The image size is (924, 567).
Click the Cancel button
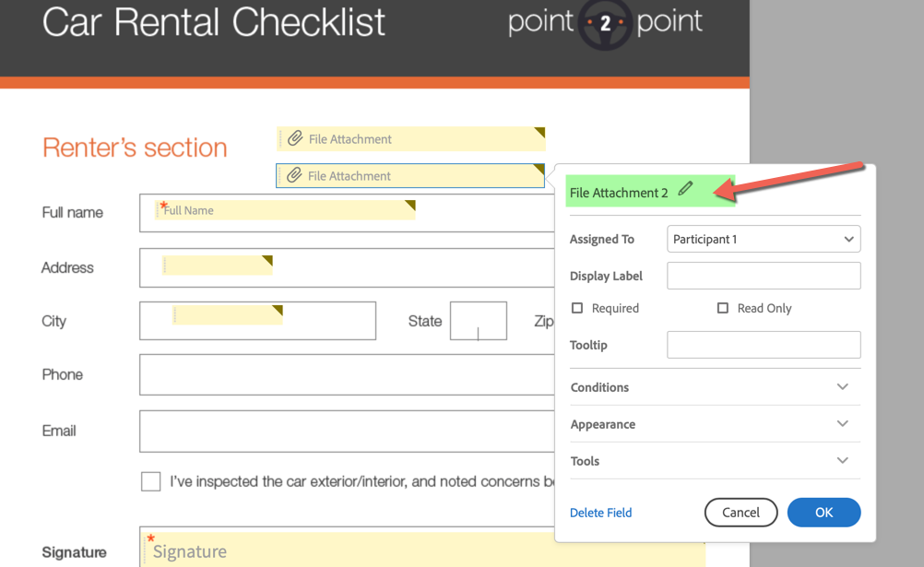740,512
